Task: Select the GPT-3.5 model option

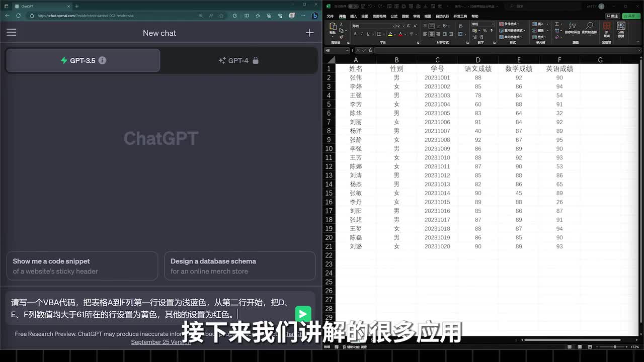Action: (83, 60)
